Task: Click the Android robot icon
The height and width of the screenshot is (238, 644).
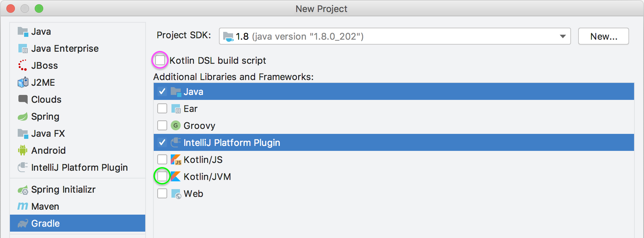Action: [x=23, y=150]
